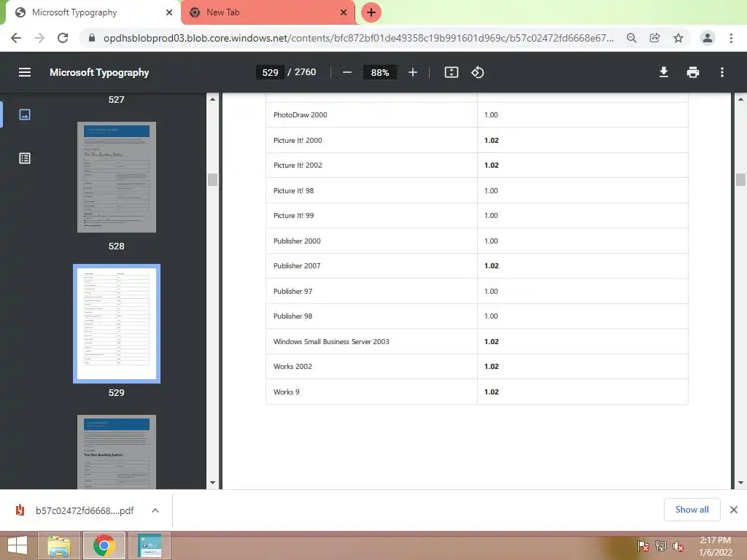Open thumbnail of page 528

[x=116, y=177]
